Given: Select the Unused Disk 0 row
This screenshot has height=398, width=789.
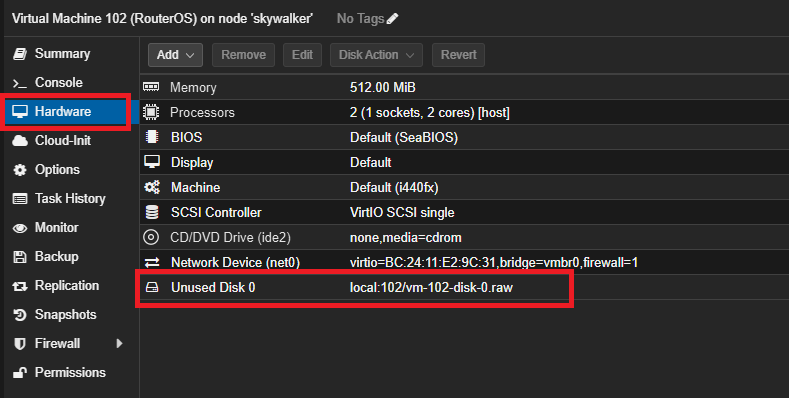Looking at the screenshot, I should (x=464, y=287).
